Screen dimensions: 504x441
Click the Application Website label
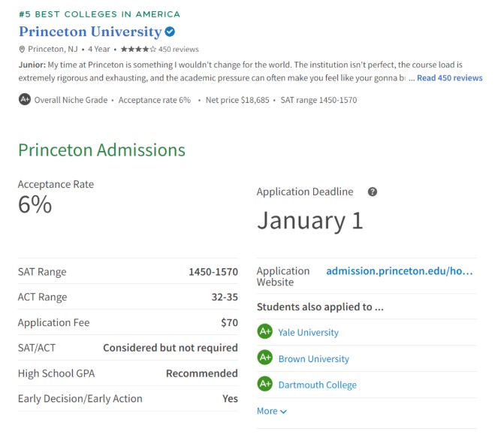[x=283, y=276]
